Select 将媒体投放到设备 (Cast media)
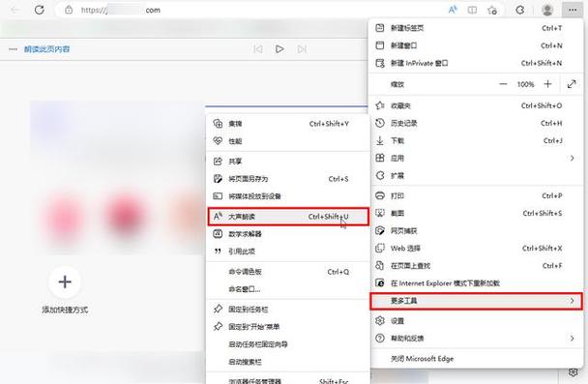The width and height of the screenshot is (588, 384). (288, 196)
